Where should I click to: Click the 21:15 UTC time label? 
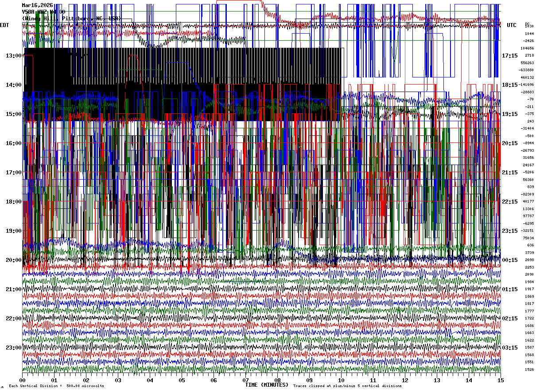[x=510, y=172]
